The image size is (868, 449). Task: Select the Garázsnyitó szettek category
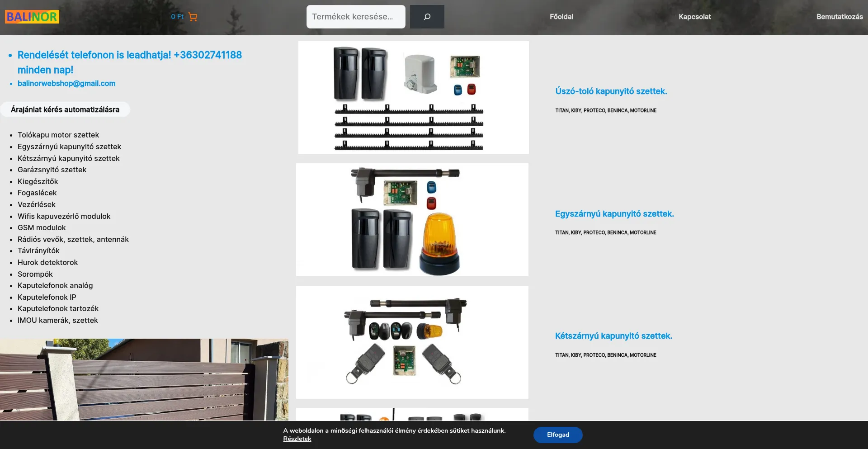coord(52,170)
